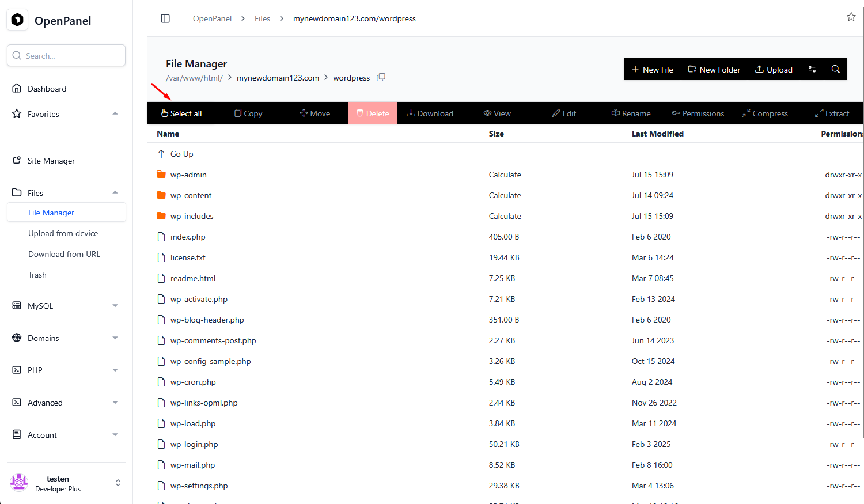
Task: Expand the Domains menu arrow
Action: (115, 338)
